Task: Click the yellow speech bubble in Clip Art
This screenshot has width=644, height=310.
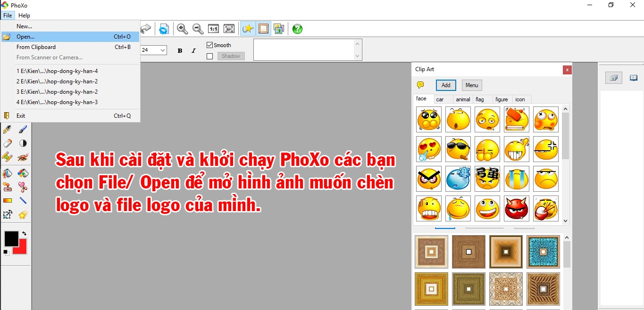Action: [420, 85]
